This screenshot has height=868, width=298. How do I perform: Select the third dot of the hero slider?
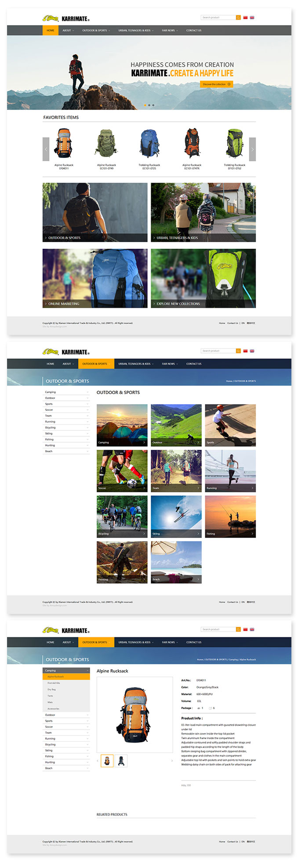point(153,105)
